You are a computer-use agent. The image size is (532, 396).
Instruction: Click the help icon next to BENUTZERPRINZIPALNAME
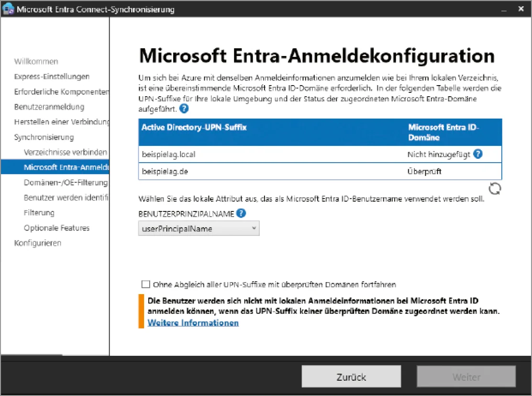click(x=241, y=213)
